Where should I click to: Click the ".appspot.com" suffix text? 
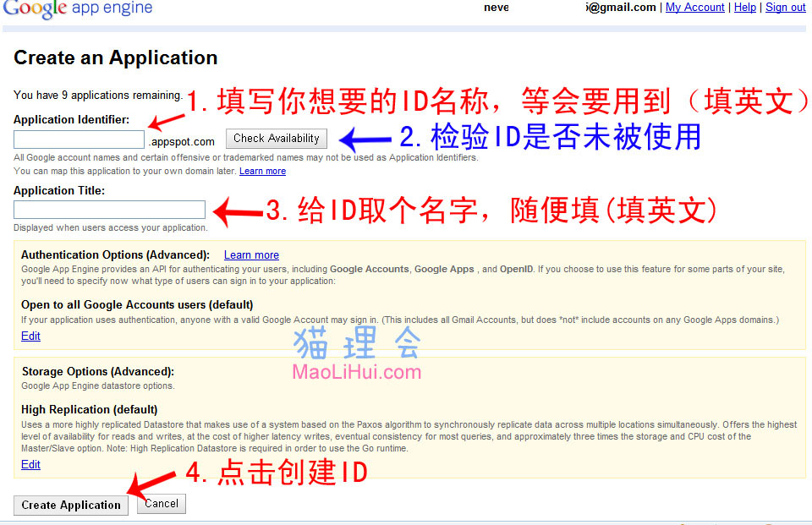point(182,141)
